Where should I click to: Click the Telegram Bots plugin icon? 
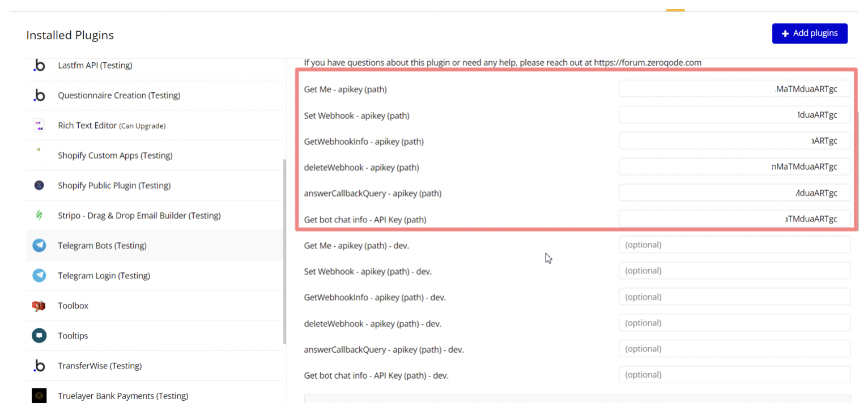click(39, 246)
